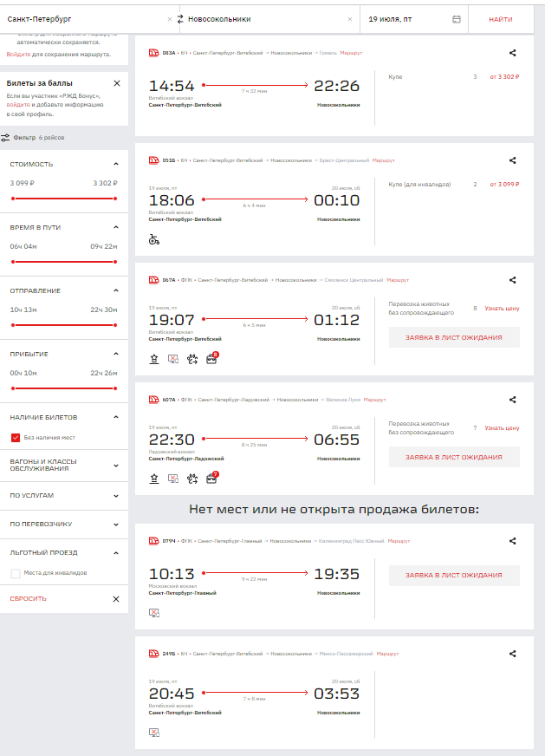This screenshot has width=545, height=756.
Task: Click the Новосокольники destination field
Action: click(x=269, y=19)
